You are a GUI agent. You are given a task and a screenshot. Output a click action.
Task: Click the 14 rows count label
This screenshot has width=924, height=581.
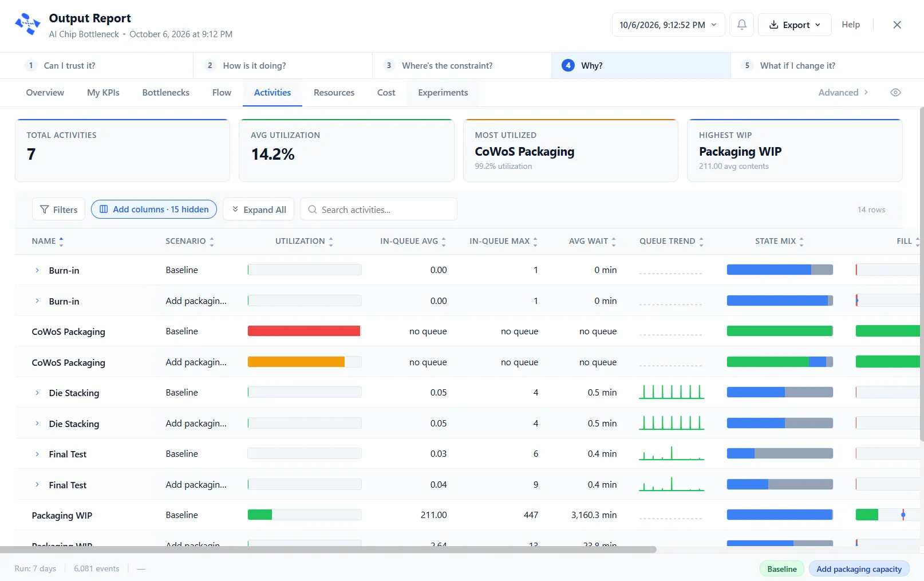[871, 210]
